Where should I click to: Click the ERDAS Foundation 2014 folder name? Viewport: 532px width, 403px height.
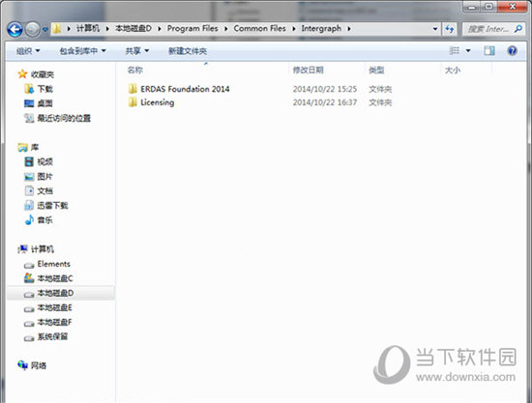click(x=185, y=89)
